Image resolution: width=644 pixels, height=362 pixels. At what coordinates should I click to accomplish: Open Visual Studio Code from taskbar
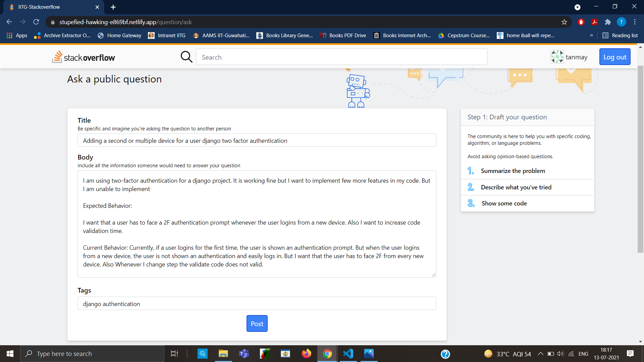[x=348, y=354]
